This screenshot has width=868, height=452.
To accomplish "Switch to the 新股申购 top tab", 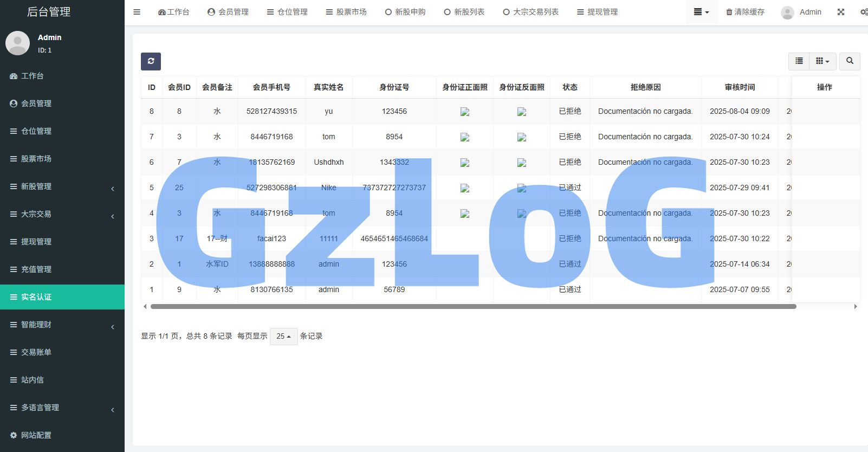I will (405, 12).
